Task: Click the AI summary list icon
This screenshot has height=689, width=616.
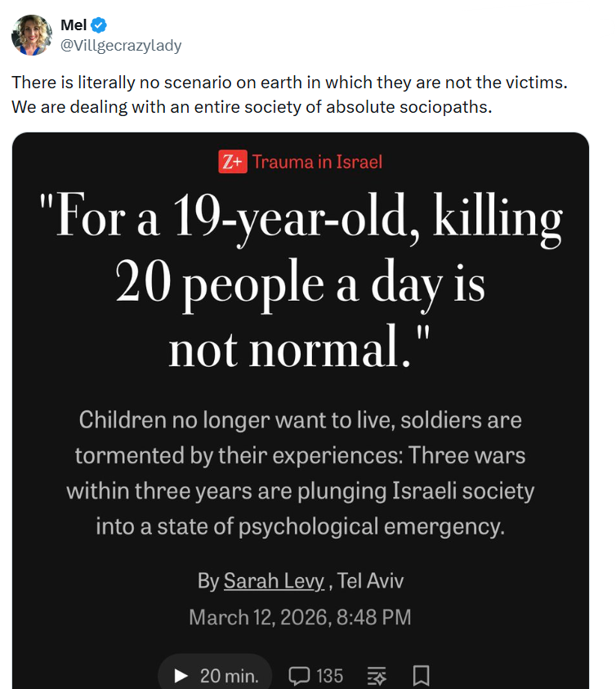Action: [377, 676]
